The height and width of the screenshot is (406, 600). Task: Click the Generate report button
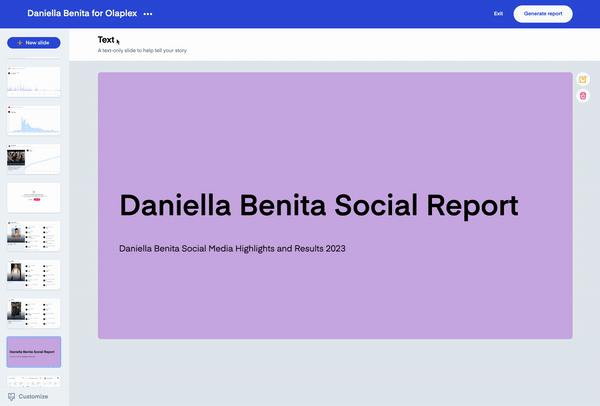(x=543, y=14)
